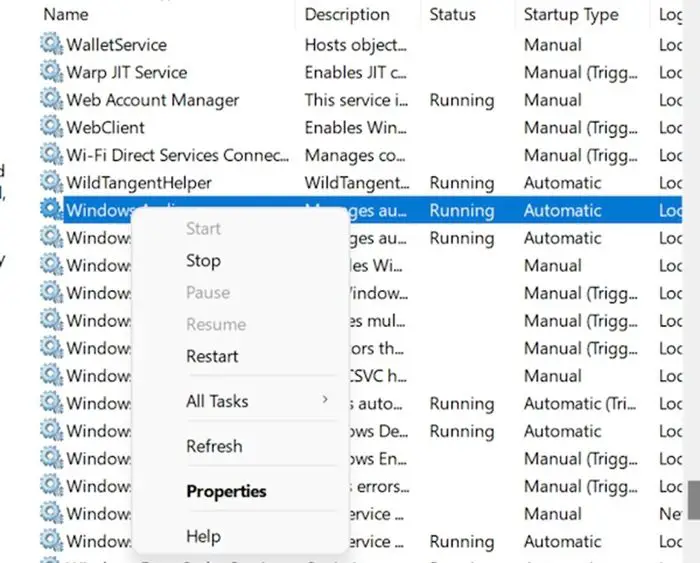This screenshot has width=700, height=563.
Task: Click the vertical scrollbar thumb
Action: (693, 500)
